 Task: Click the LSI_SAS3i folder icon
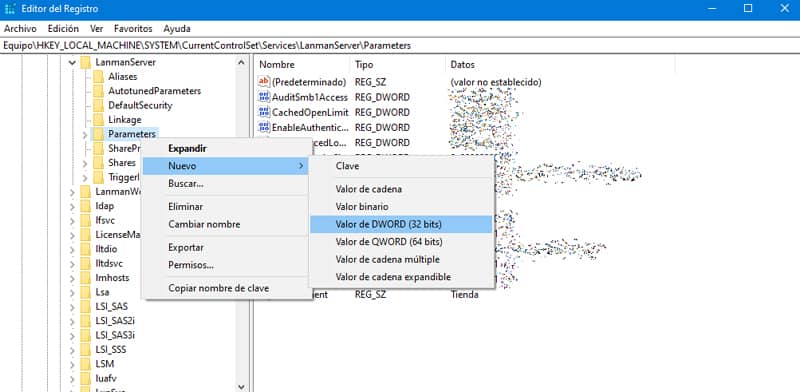point(86,335)
